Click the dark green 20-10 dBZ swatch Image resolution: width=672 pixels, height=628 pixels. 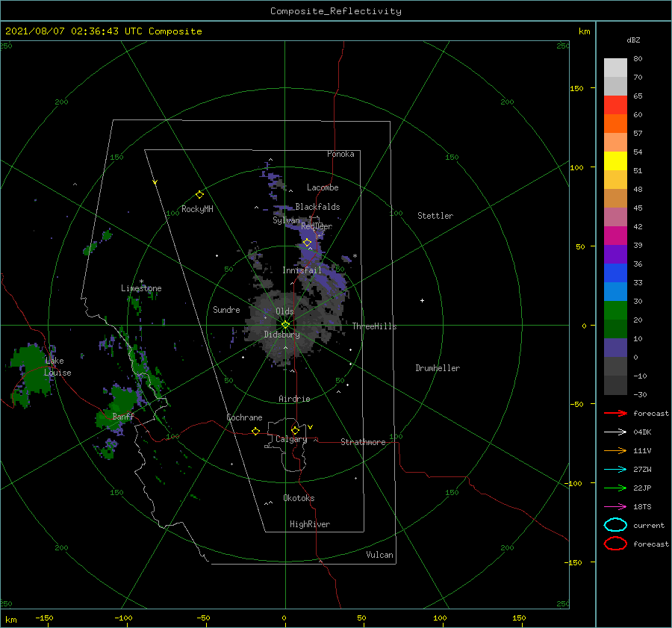point(615,329)
